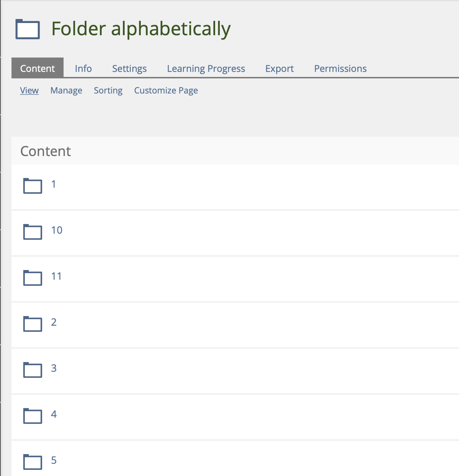Click the folder icon for item 1
The height and width of the screenshot is (476, 459).
pos(33,186)
